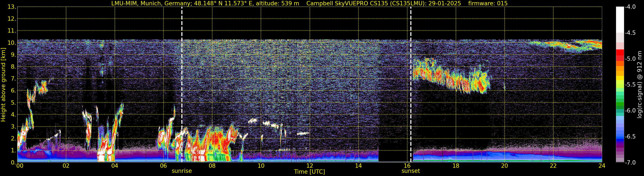Viewport: 644px width, 176px height.
Task: Click the -5.5 colorbar tick label
Action: click(x=630, y=85)
